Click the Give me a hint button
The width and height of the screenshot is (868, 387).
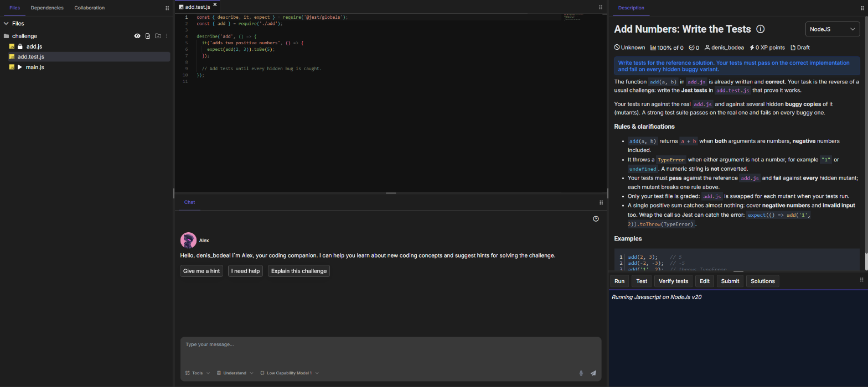(x=201, y=271)
